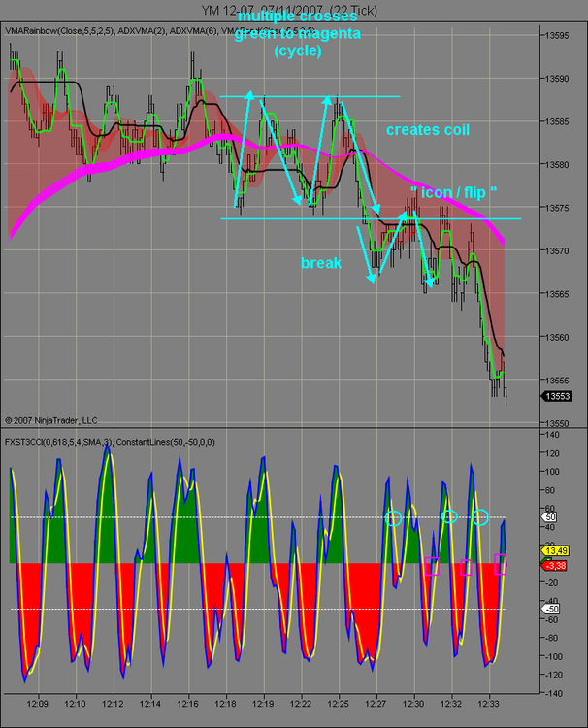
Task: Select the 'break' text annotation
Action: tap(321, 263)
